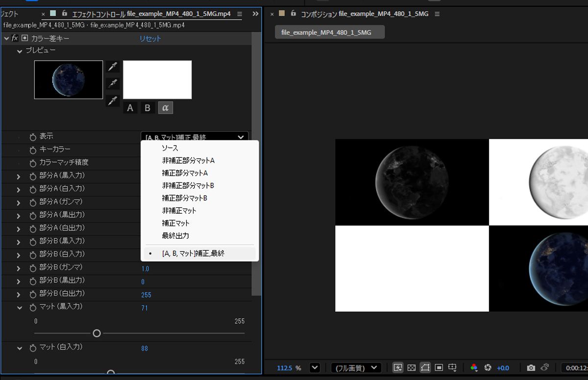
Task: Expand the 部分B (黒入力) property
Action: [19, 242]
